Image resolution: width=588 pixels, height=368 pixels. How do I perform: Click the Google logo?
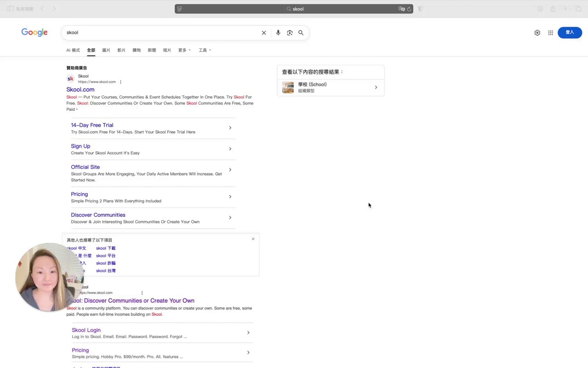coord(34,33)
